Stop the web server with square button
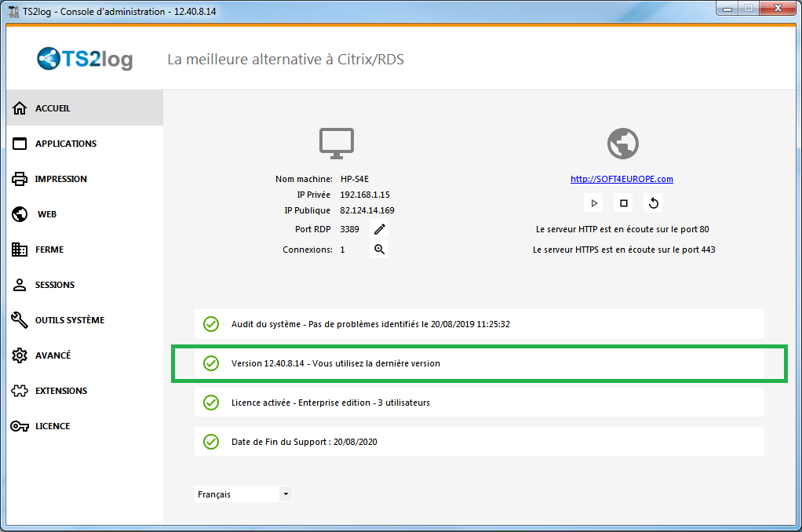 [x=624, y=203]
